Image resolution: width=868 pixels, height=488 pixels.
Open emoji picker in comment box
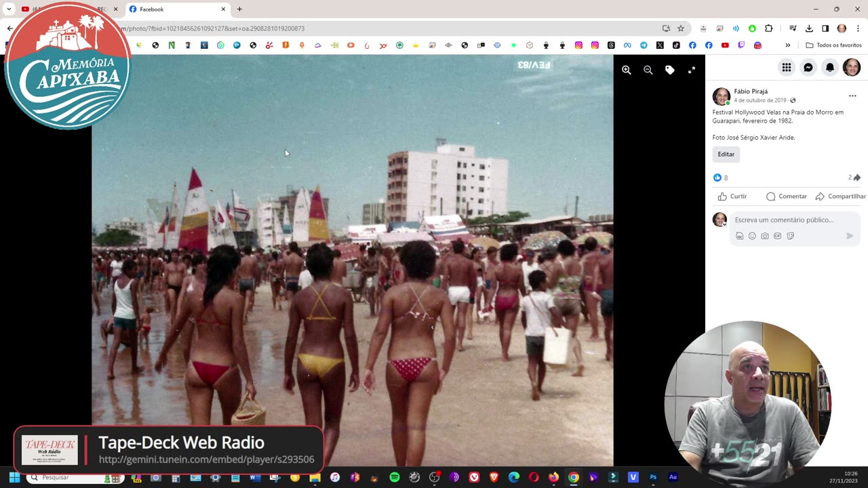click(x=752, y=236)
